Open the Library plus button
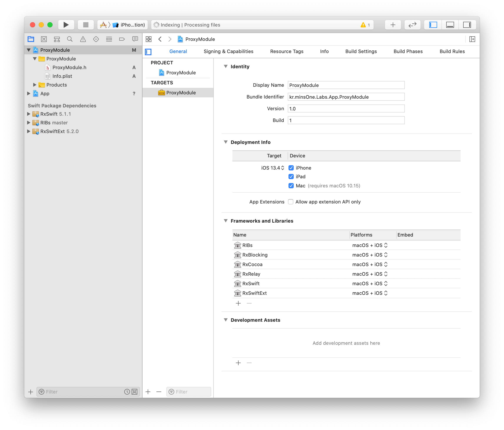The height and width of the screenshot is (430, 504). click(393, 25)
